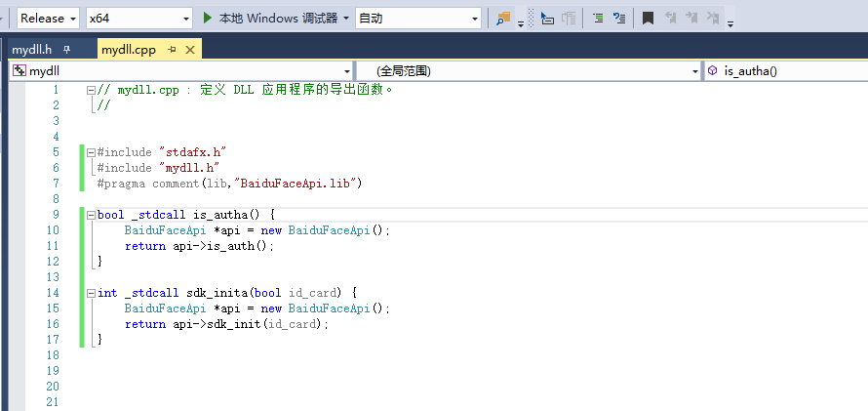Open toolbar overflow options after Find icon
The width and height of the screenshot is (868, 411).
(521, 23)
